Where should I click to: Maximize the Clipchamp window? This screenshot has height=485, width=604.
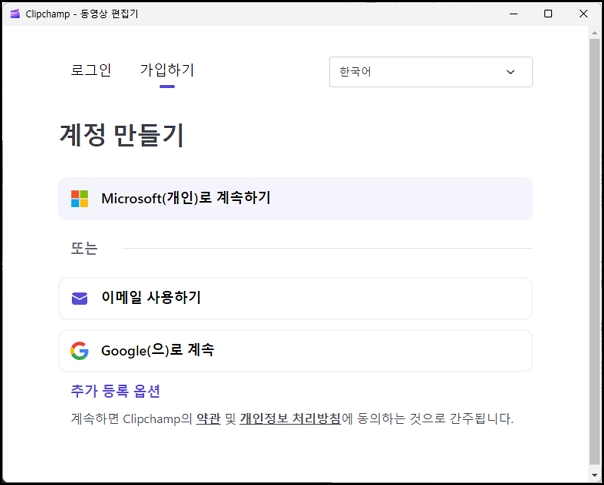tap(548, 14)
